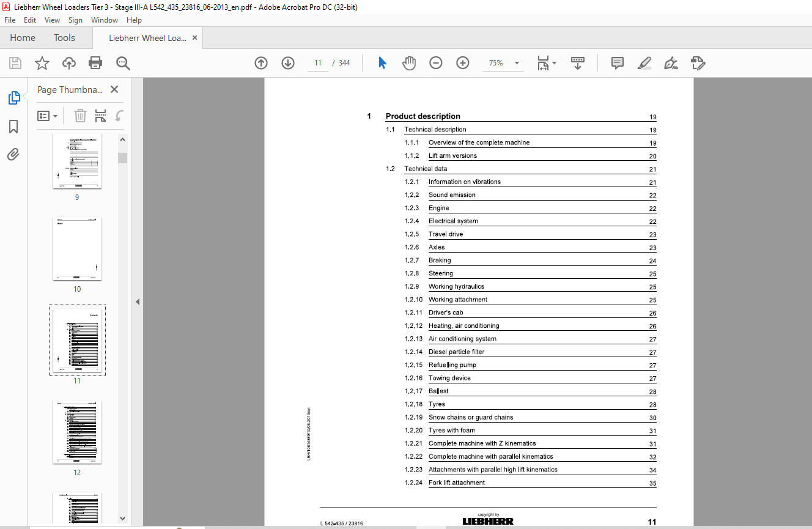Activate the Hand pan tool
This screenshot has height=529, width=812.
pos(409,63)
